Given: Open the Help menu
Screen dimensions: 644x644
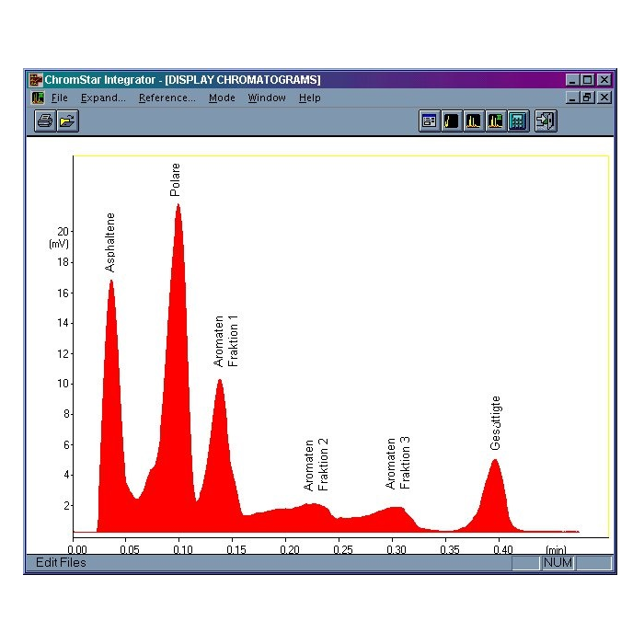Looking at the screenshot, I should 309,98.
